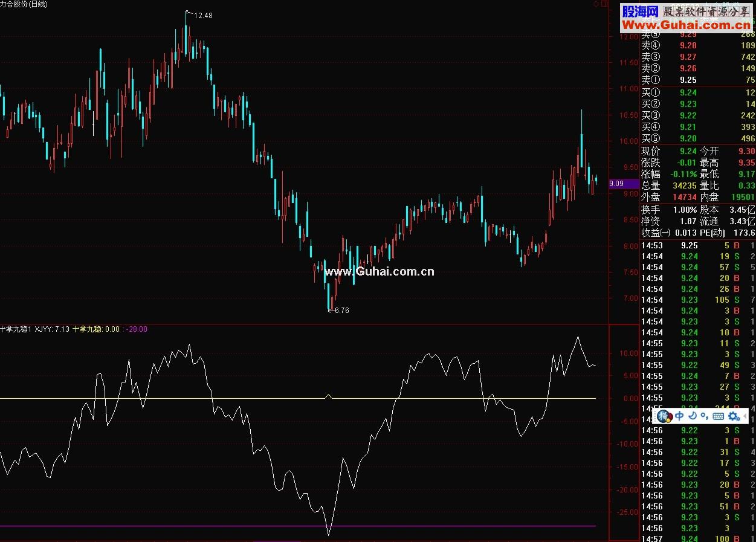Click buy level 买⑤ price 9.20

tap(688, 138)
